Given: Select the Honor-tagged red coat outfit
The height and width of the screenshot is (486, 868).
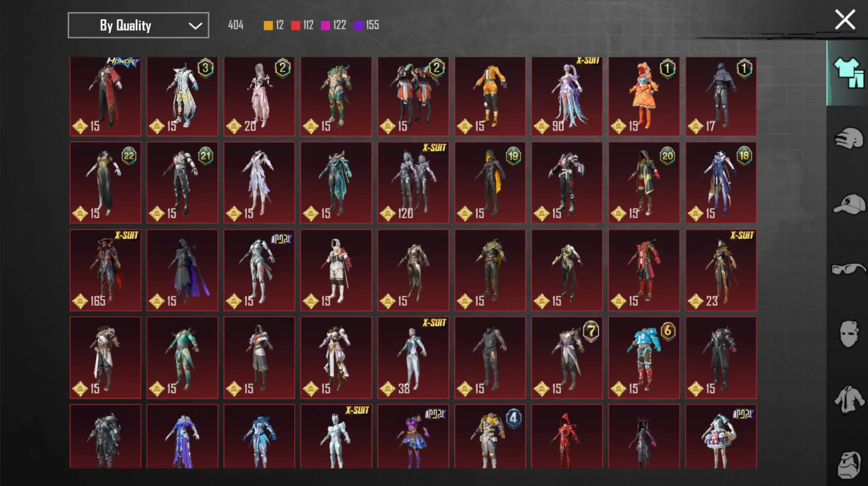Looking at the screenshot, I should point(106,97).
